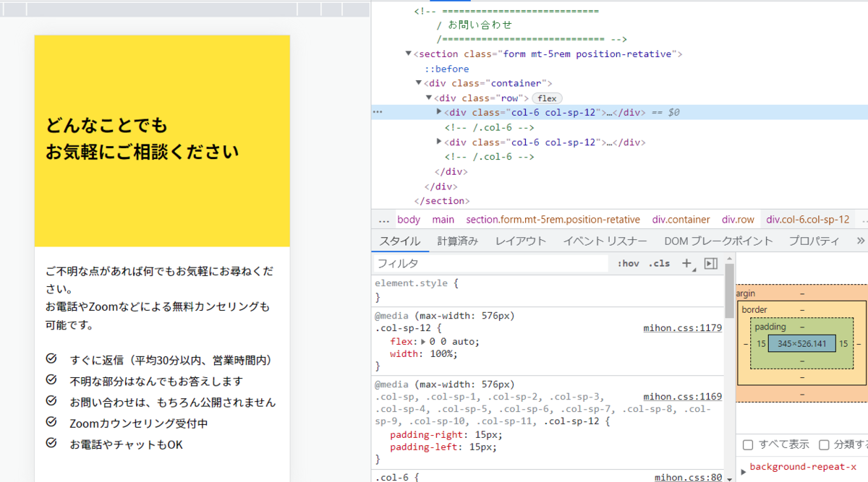Screen dimensions: 868x482
Task: Open the イベント リスナー tab
Action: pyautogui.click(x=605, y=241)
